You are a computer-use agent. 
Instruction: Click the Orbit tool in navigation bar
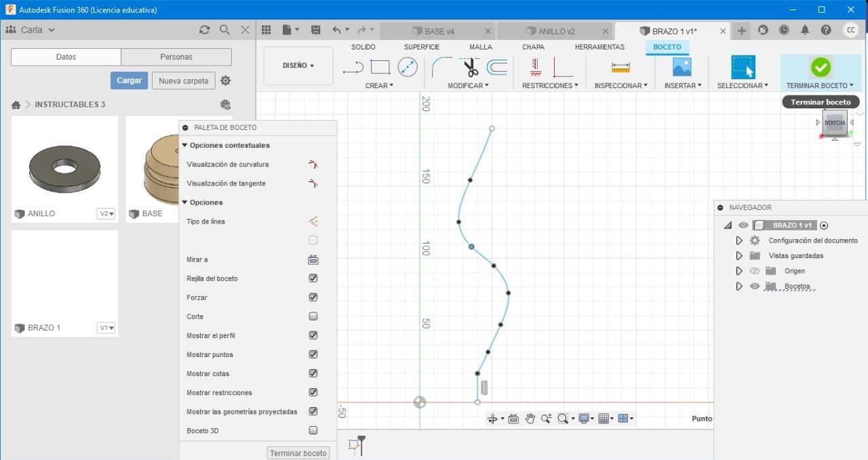click(x=493, y=419)
